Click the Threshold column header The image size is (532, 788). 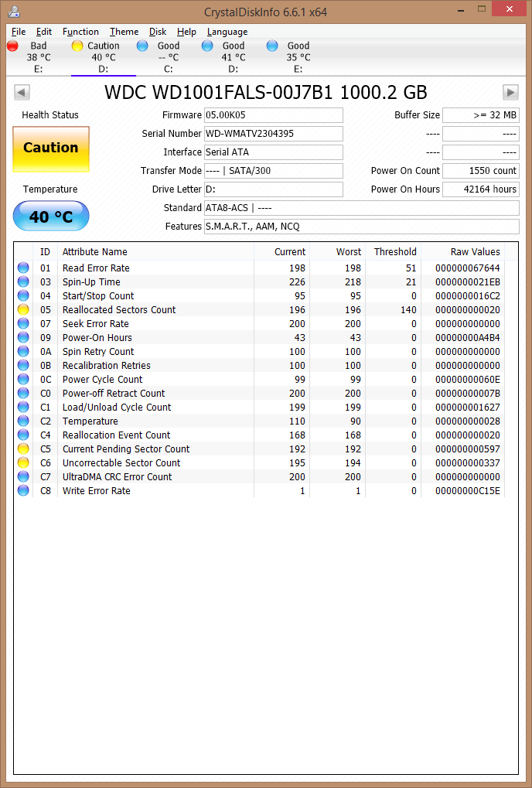pyautogui.click(x=394, y=252)
